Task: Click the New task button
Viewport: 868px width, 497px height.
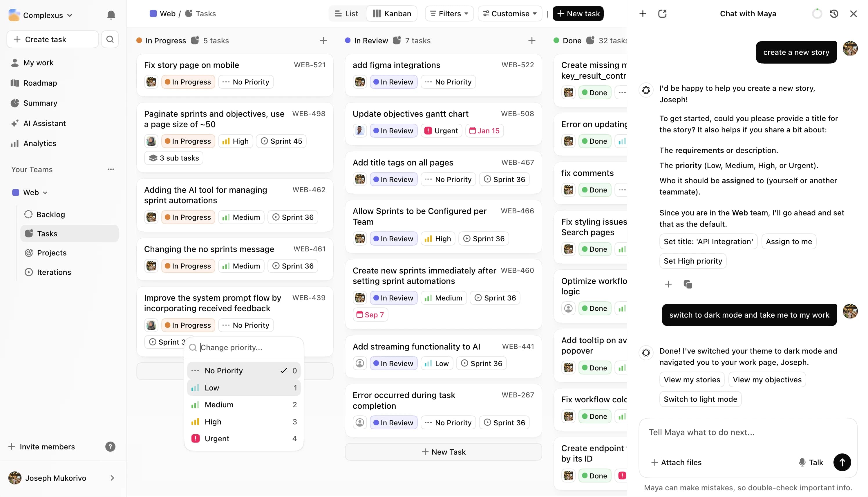Action: click(578, 13)
